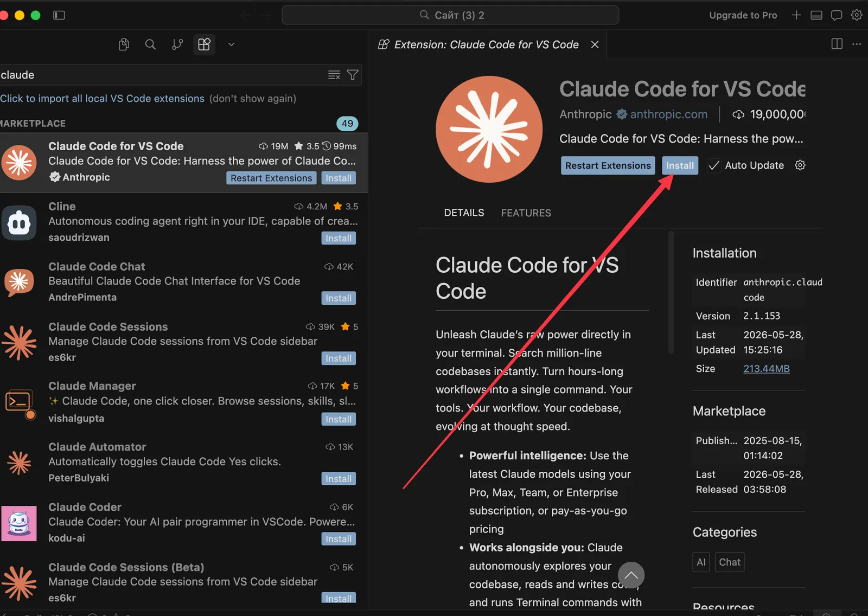Open the Source Control branch icon
868x616 pixels.
click(177, 44)
